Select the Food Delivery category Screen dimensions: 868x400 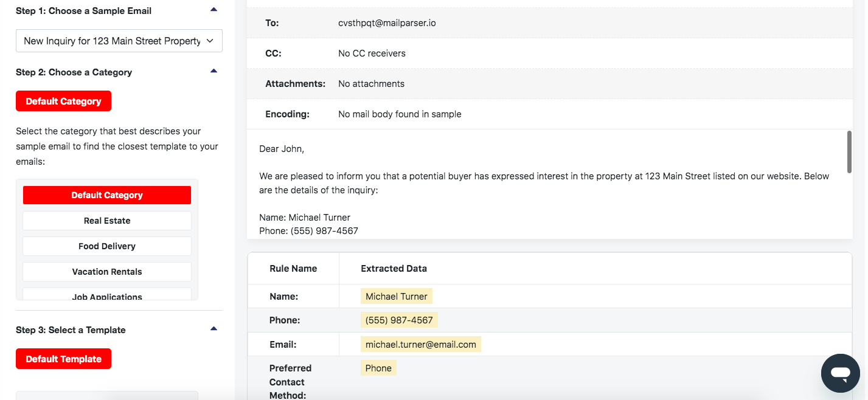tap(106, 246)
